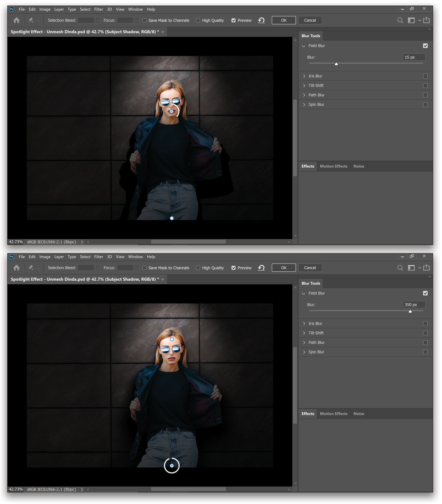Screen dimensions: 442x504
Task: Enable the Iris Blur effect checkbox
Action: pyautogui.click(x=426, y=76)
